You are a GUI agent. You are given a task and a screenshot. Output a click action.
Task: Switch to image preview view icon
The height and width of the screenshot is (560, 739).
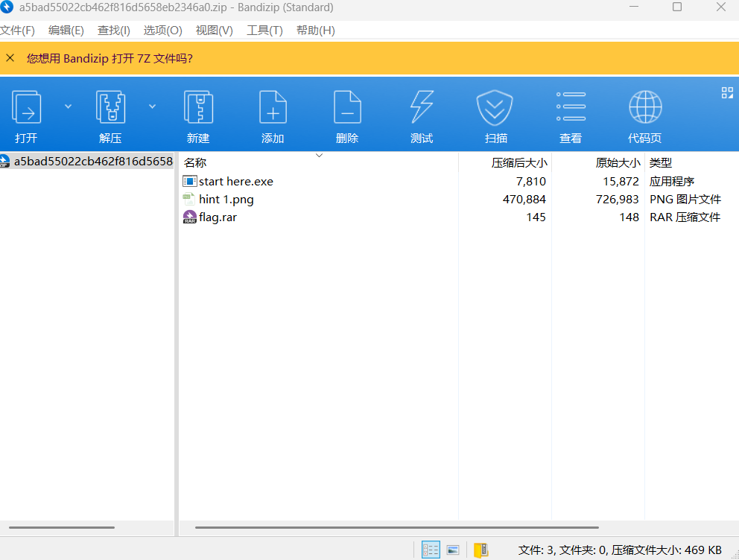(453, 550)
